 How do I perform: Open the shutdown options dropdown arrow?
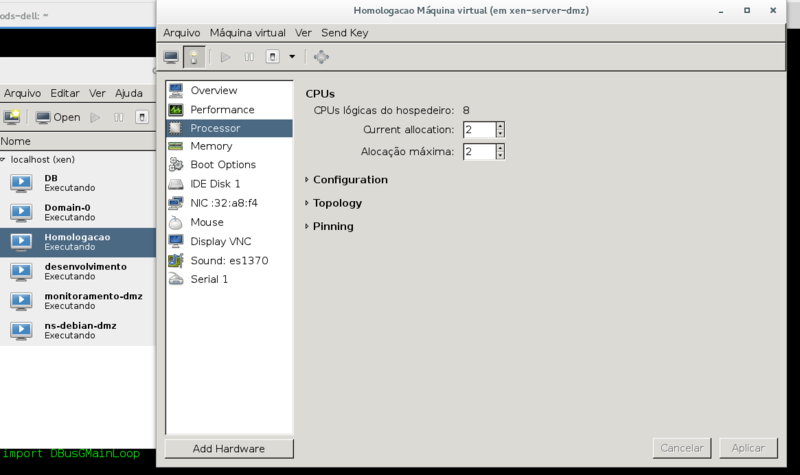(292, 57)
